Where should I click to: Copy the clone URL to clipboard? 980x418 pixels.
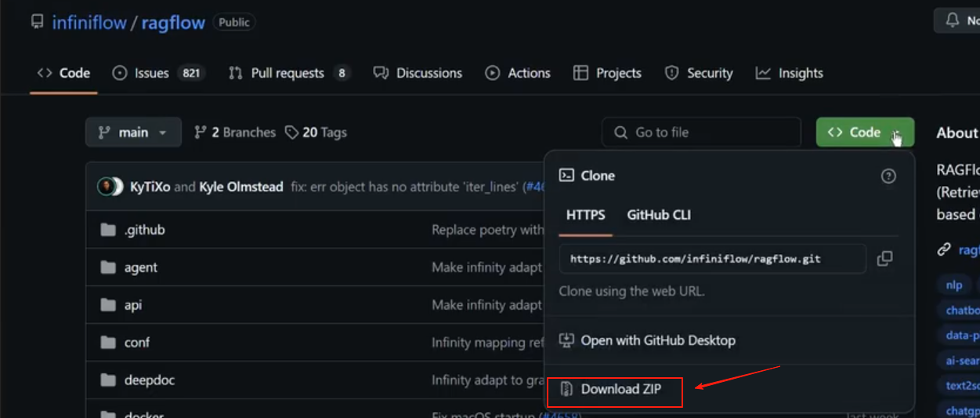[x=884, y=258]
